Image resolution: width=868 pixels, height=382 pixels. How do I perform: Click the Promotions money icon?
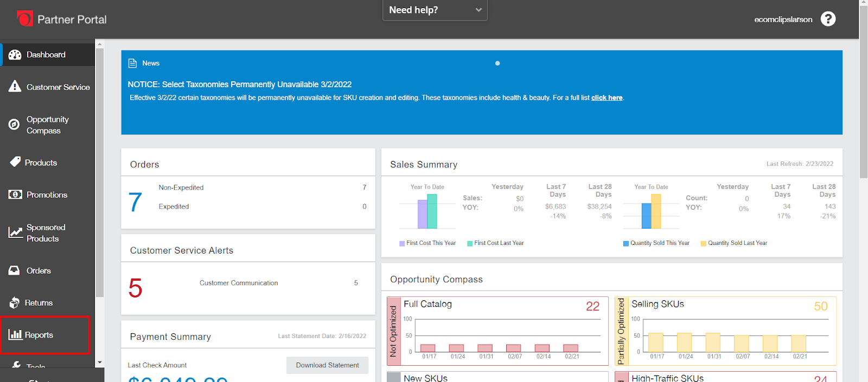tap(15, 195)
